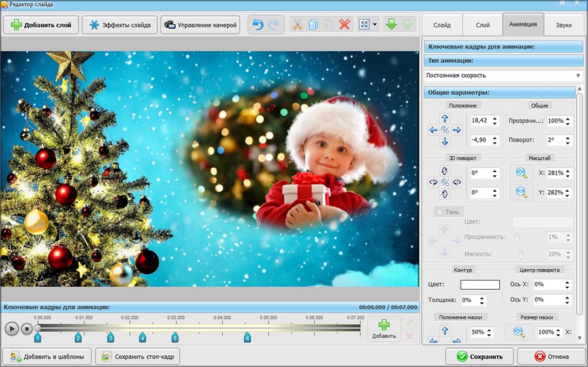Screen dimensions: 588x367
Task: Open the Постоянная скорость dropdown
Action: point(504,75)
